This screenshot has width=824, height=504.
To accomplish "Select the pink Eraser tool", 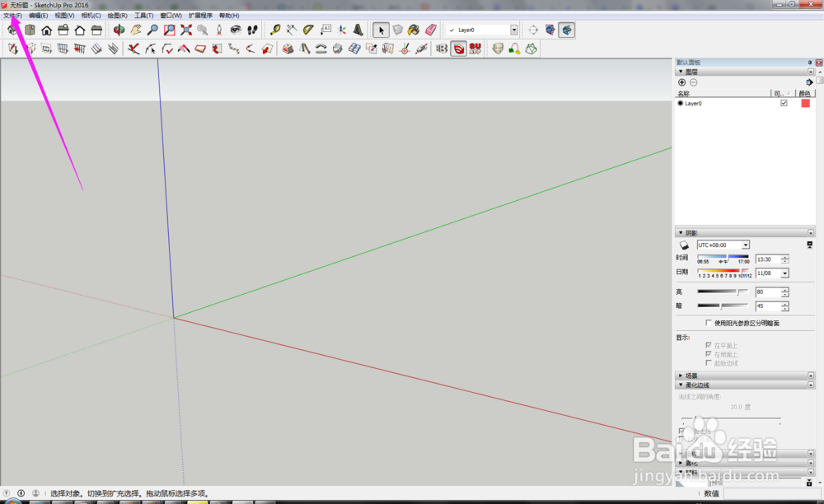I will [430, 30].
